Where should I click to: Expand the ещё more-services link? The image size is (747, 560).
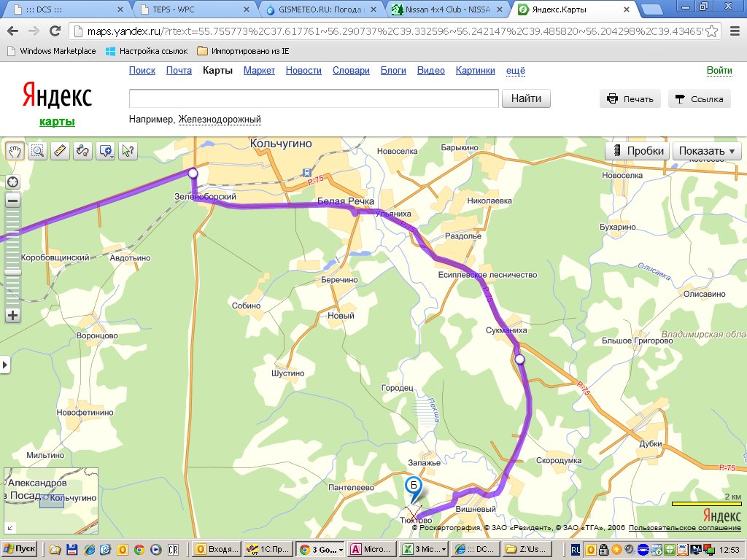click(516, 71)
